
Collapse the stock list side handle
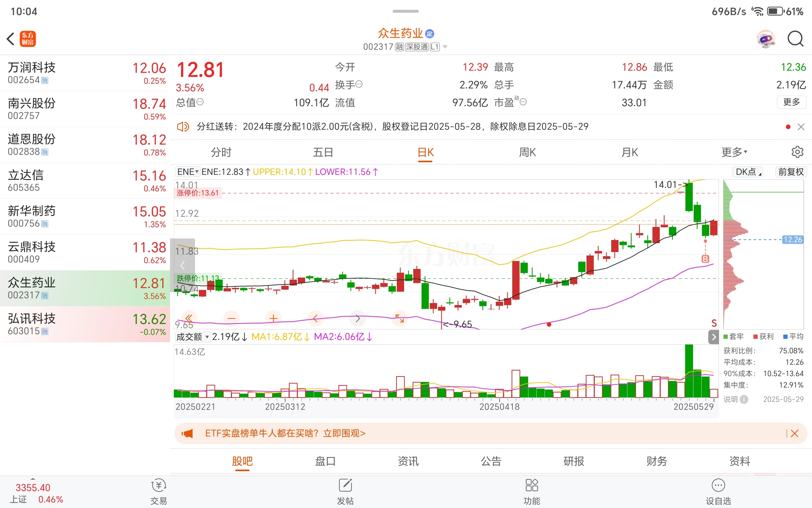pos(182,265)
